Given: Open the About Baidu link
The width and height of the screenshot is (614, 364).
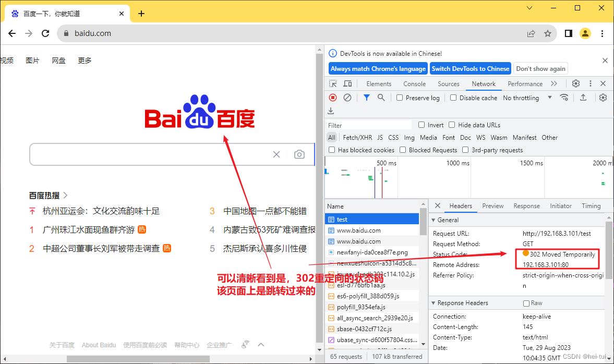Looking at the screenshot, I should [x=99, y=345].
